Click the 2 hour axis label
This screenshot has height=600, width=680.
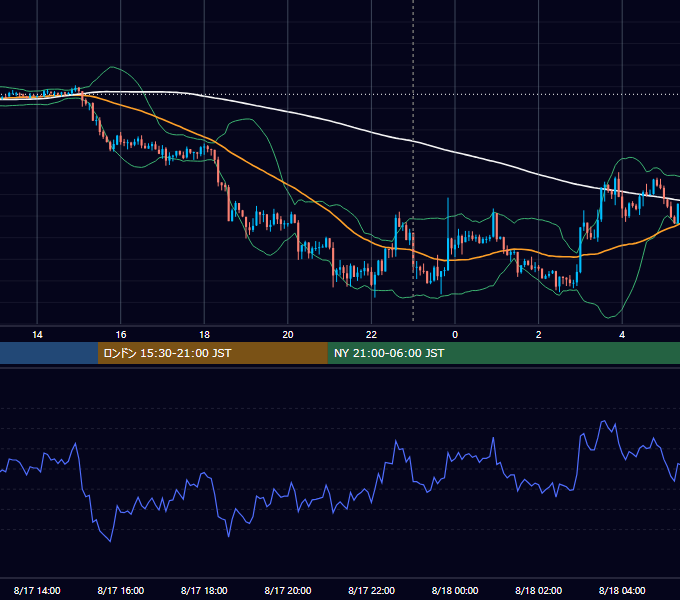click(x=538, y=335)
